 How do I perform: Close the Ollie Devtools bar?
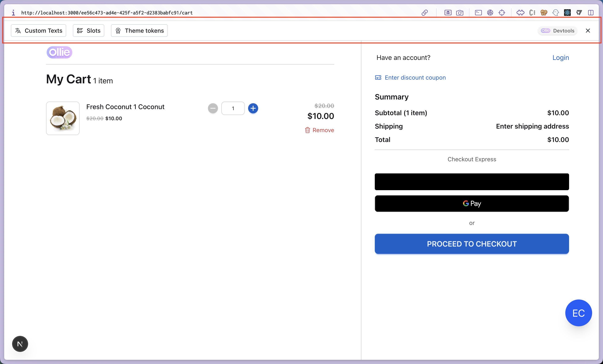(x=588, y=31)
